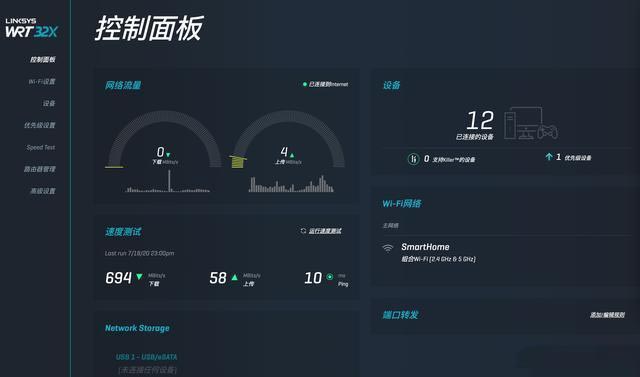Click the upload speed gauge arc
Screen dimensions: 640x377
click(x=288, y=139)
